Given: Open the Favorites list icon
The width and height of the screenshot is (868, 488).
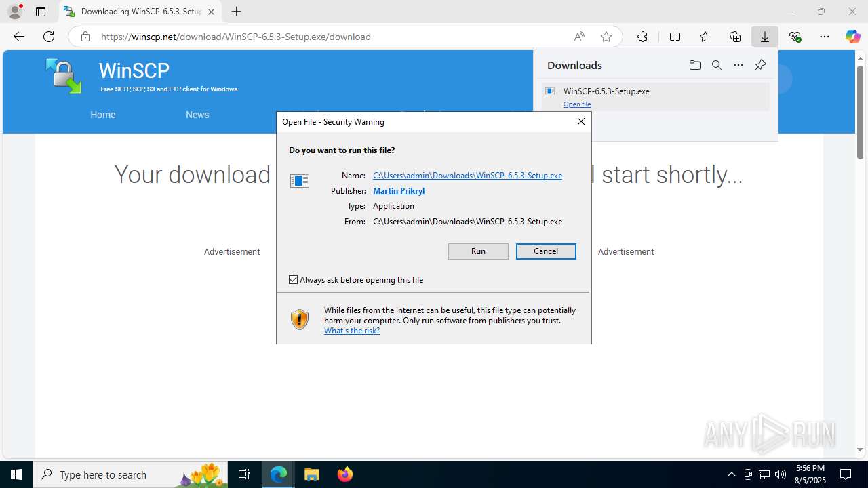Looking at the screenshot, I should tap(705, 37).
